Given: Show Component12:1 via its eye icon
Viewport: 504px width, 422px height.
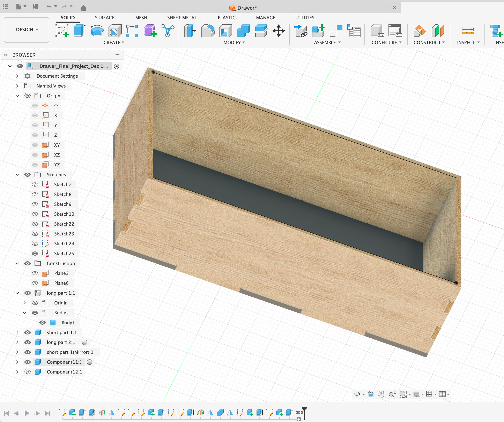Looking at the screenshot, I should (x=28, y=372).
